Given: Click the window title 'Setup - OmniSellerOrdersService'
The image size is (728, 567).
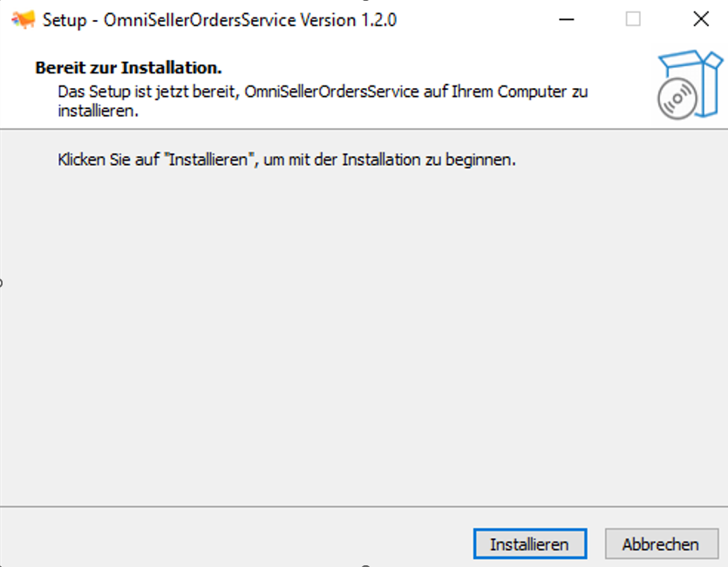Looking at the screenshot, I should tap(169, 20).
